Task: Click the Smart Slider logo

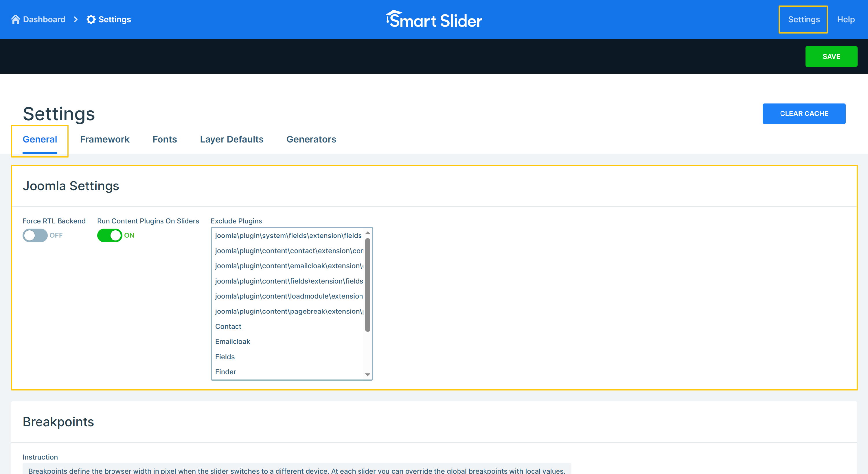Action: 434,20
